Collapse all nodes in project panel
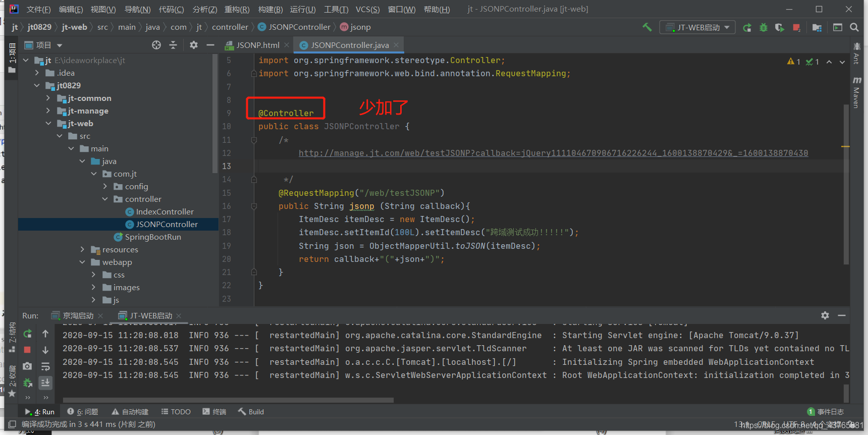The image size is (868, 435). (x=173, y=45)
